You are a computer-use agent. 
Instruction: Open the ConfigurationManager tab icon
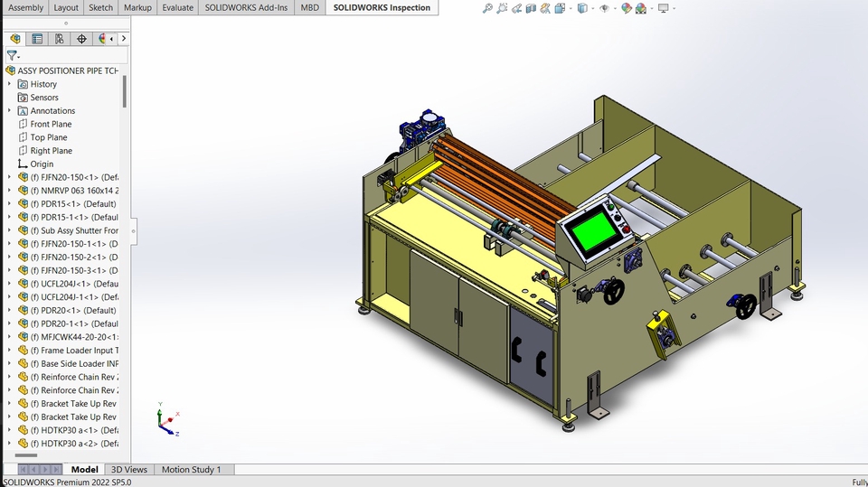click(x=59, y=39)
